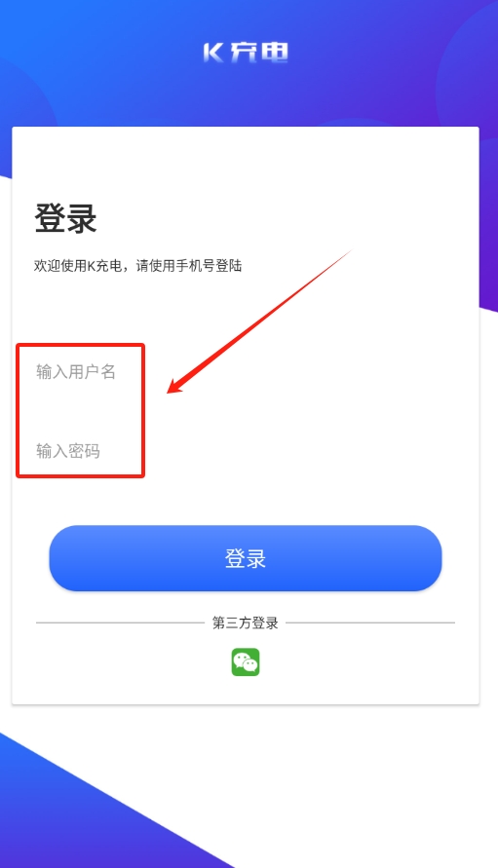Click the blue triangle background at bottom left
Image resolution: width=498 pixels, height=868 pixels.
[66, 819]
